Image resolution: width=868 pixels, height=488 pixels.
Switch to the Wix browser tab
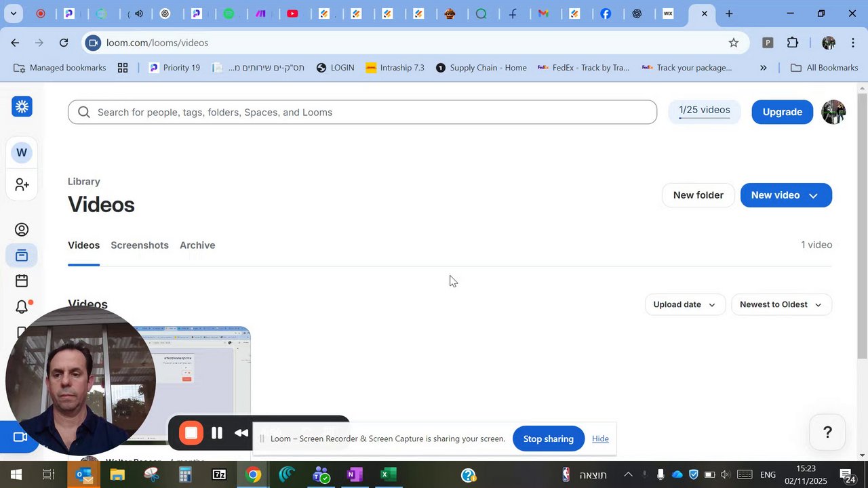click(668, 14)
